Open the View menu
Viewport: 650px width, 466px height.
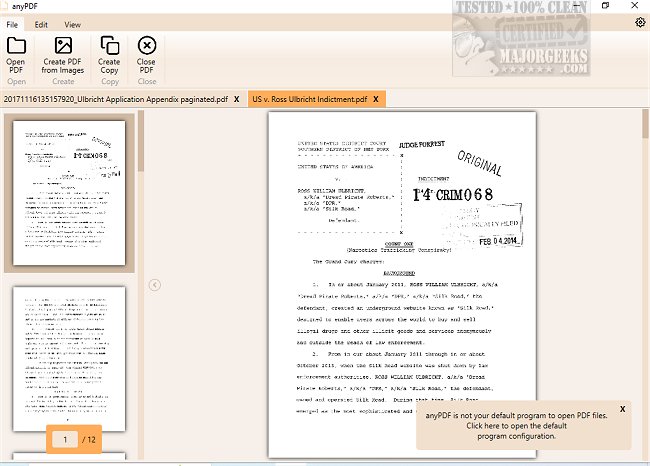pos(73,23)
